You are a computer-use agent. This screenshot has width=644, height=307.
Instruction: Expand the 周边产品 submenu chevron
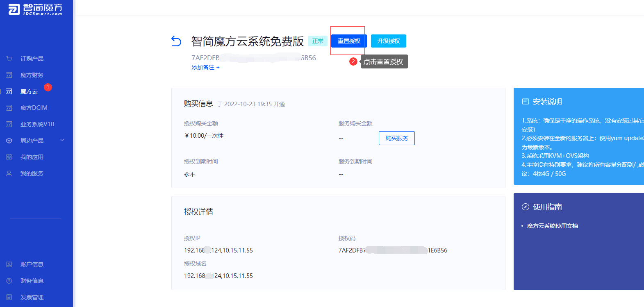click(x=62, y=140)
